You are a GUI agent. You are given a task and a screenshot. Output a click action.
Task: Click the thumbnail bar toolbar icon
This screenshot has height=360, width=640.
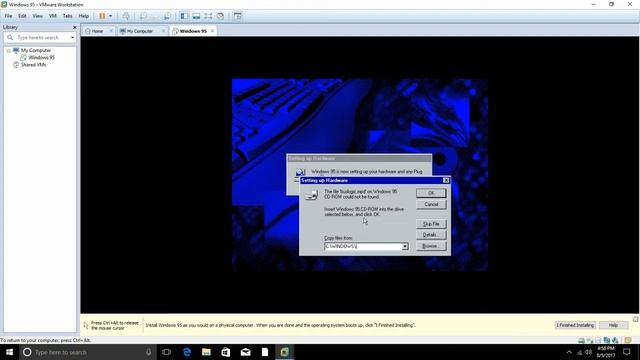pos(196,16)
